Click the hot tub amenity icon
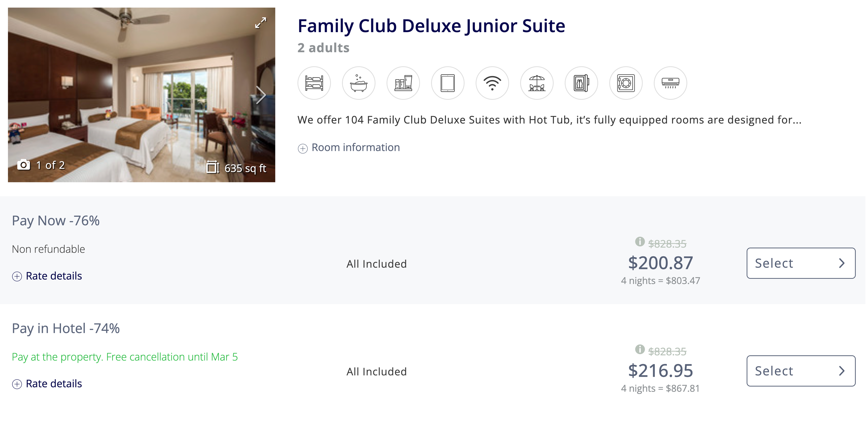The width and height of the screenshot is (868, 422). 359,83
